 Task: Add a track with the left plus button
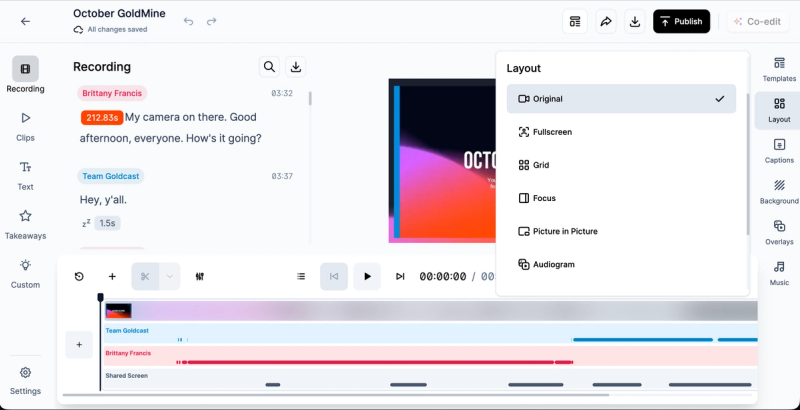point(79,345)
